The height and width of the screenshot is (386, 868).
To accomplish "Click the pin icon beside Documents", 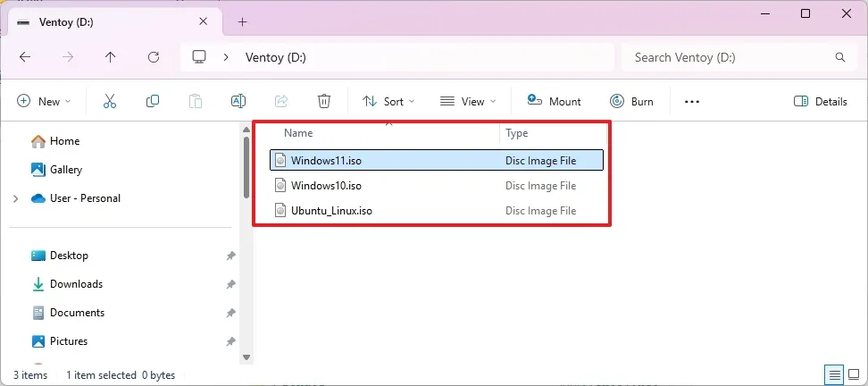I will [230, 314].
